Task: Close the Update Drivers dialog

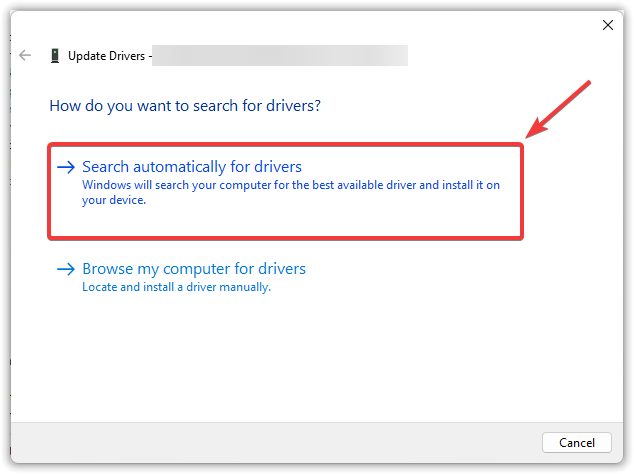Action: pyautogui.click(x=608, y=25)
